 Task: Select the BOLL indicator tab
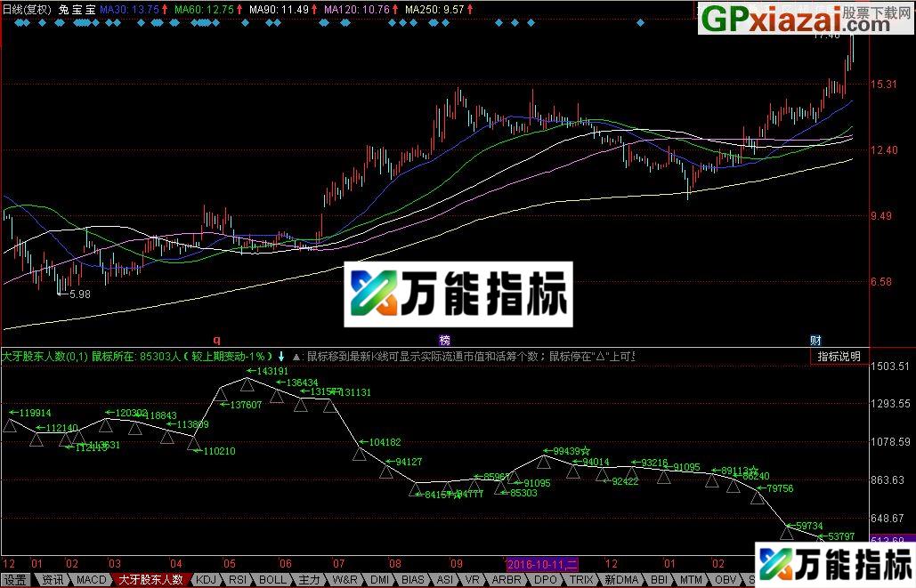click(x=272, y=579)
